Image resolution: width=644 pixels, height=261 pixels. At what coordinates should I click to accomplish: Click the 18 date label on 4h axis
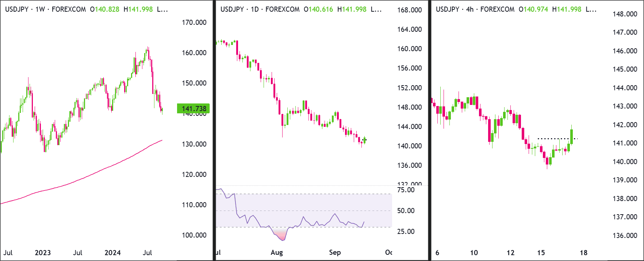pos(584,253)
